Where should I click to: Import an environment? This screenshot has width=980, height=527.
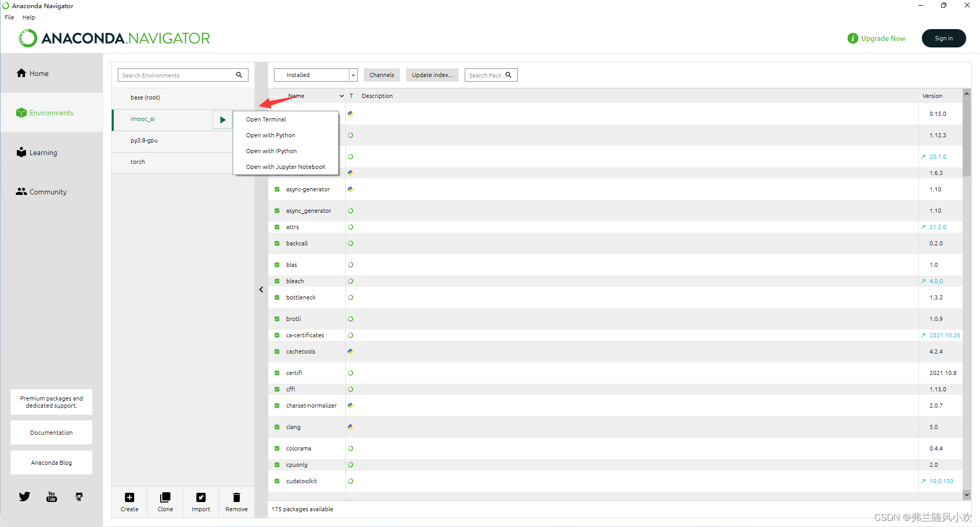(201, 502)
